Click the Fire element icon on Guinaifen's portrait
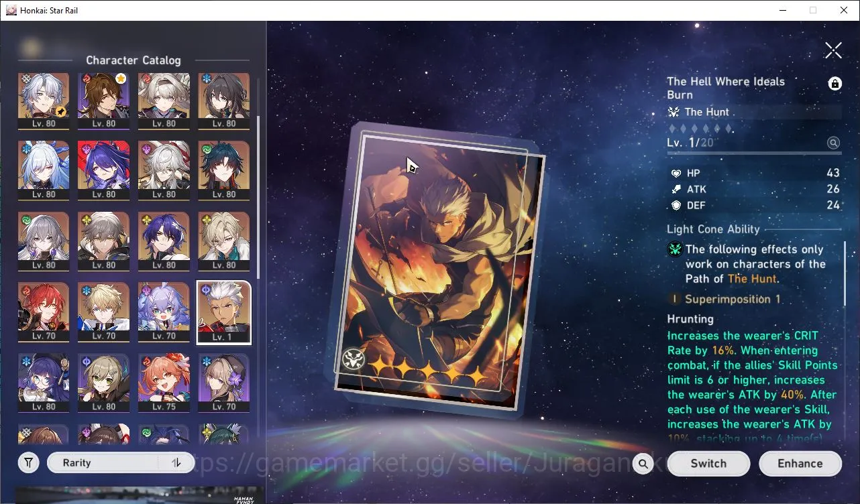 146,361
